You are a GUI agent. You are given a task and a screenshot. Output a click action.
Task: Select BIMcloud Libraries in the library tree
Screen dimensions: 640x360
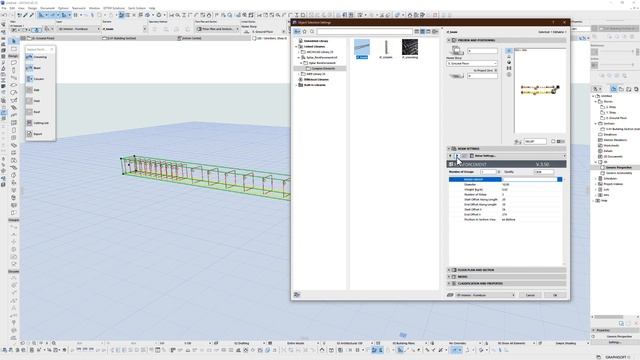(x=316, y=80)
